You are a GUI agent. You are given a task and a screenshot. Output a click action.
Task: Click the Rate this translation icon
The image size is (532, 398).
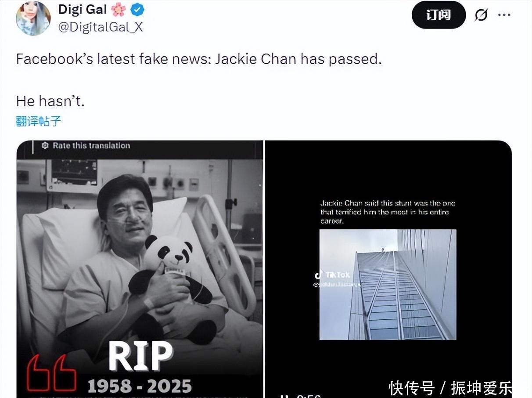pyautogui.click(x=45, y=145)
